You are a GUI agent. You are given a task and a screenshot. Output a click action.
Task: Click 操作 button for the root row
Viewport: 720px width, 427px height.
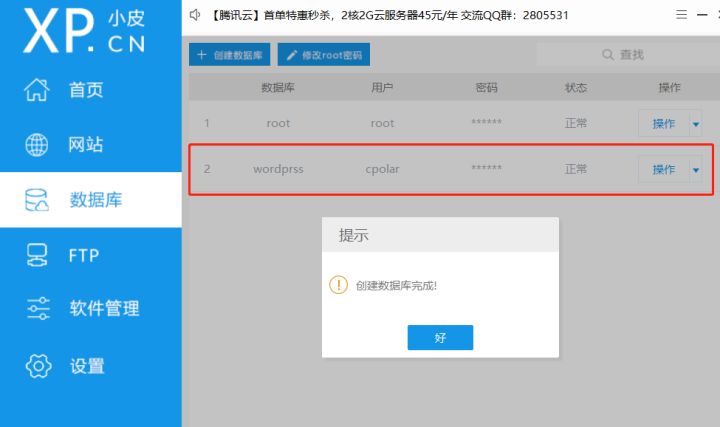pyautogui.click(x=664, y=123)
